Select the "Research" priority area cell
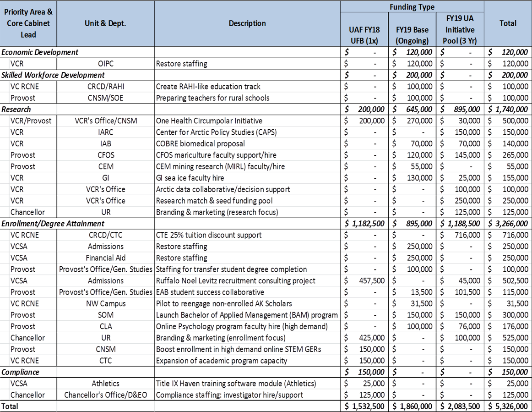This screenshot has width=532, height=412. 16,110
